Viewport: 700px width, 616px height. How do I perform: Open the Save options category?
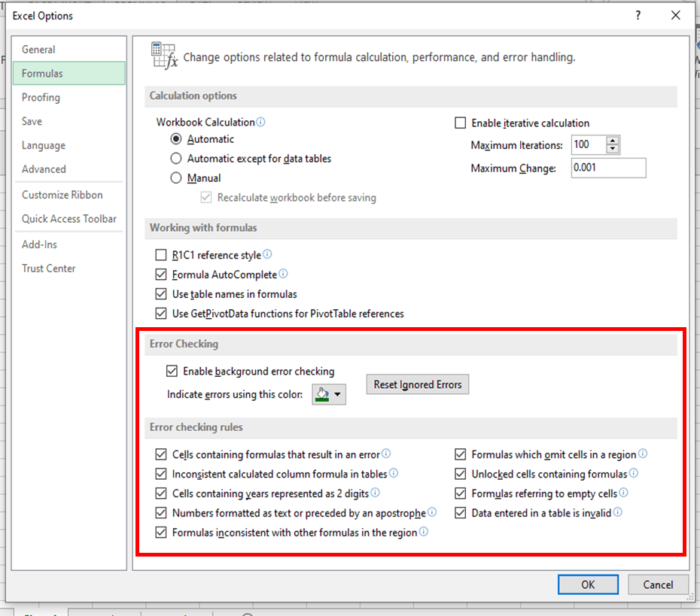[x=68, y=121]
